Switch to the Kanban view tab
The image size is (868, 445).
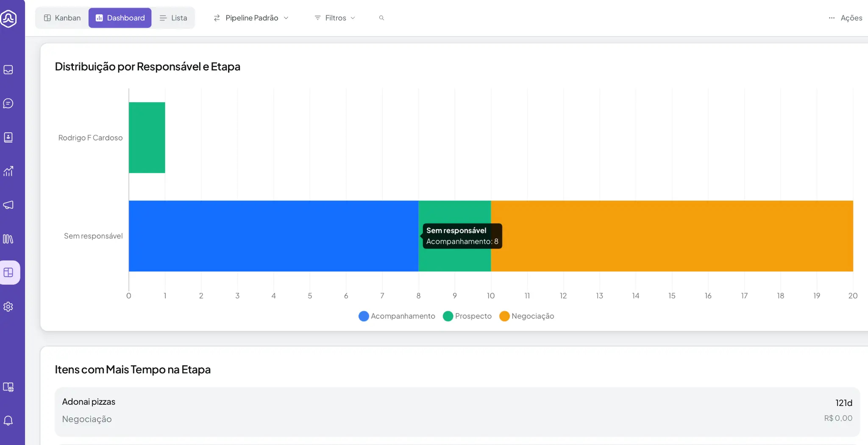click(x=62, y=18)
